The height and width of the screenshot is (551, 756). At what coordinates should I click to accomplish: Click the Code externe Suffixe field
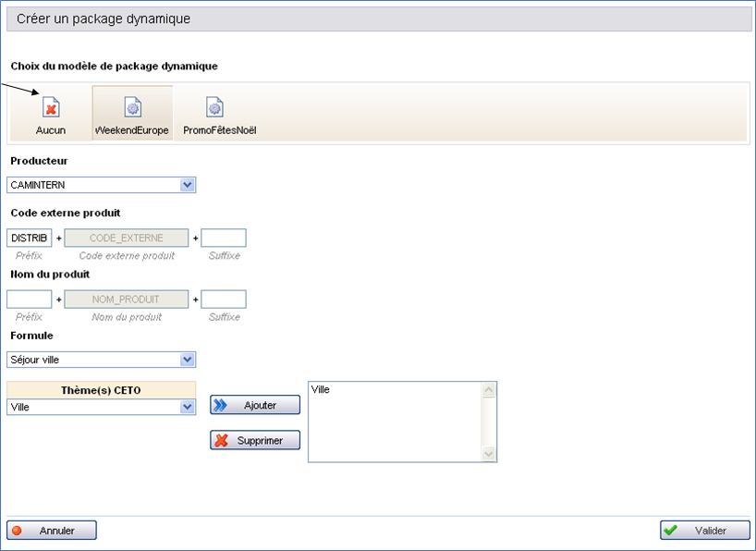[x=224, y=239]
